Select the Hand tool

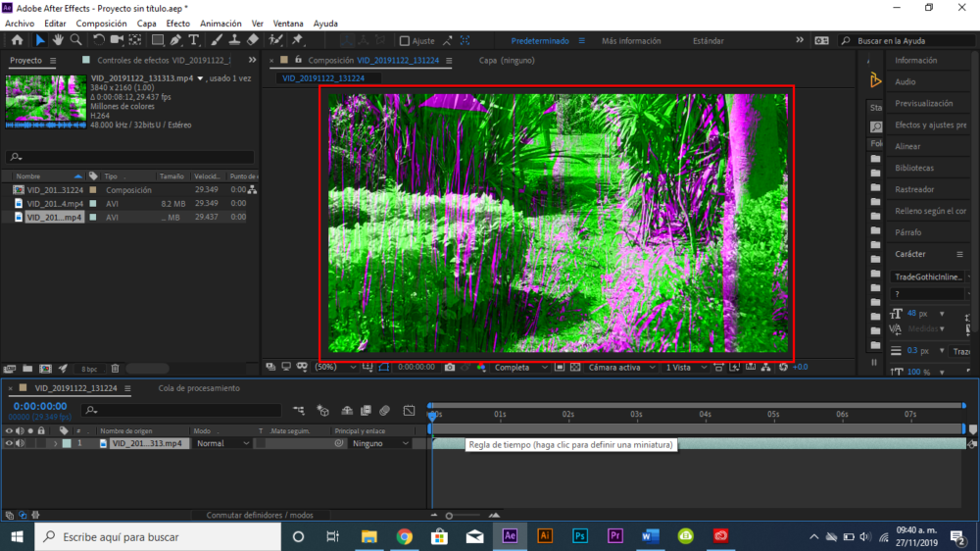58,40
